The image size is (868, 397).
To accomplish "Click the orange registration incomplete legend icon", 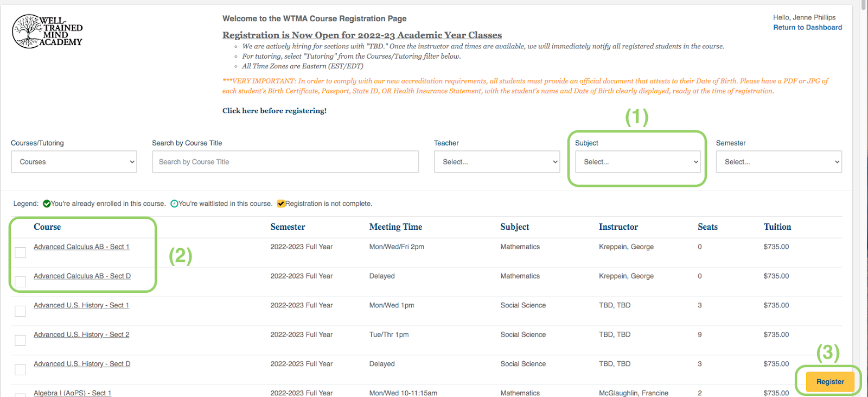I will pyautogui.click(x=281, y=204).
